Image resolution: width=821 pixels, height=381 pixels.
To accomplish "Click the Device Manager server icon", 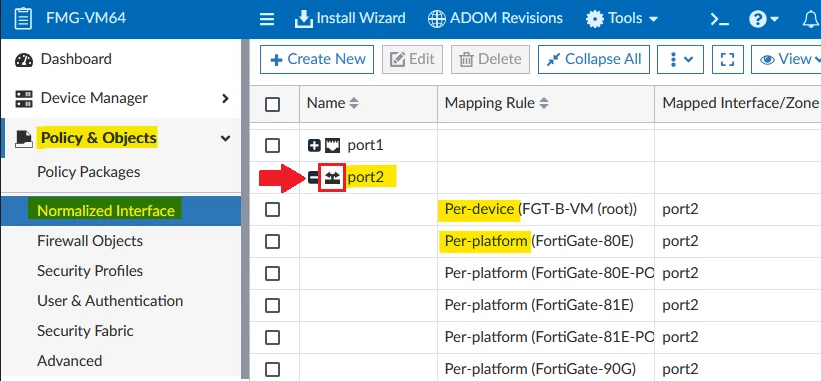I will coord(24,98).
